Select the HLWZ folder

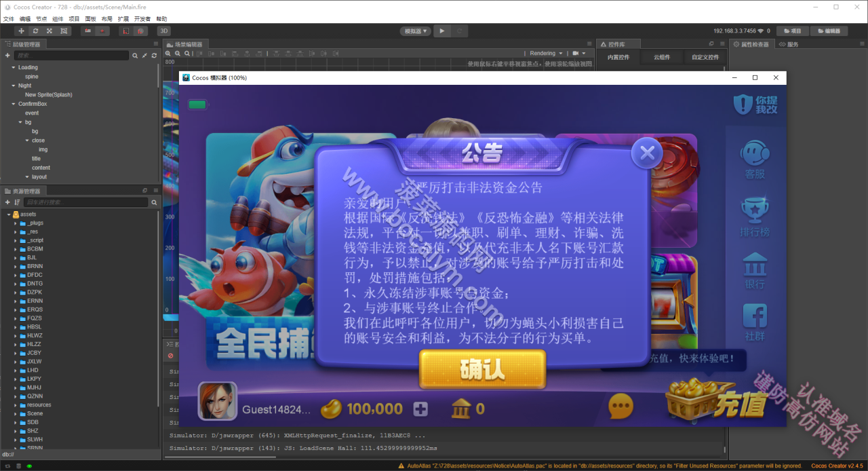coord(35,336)
